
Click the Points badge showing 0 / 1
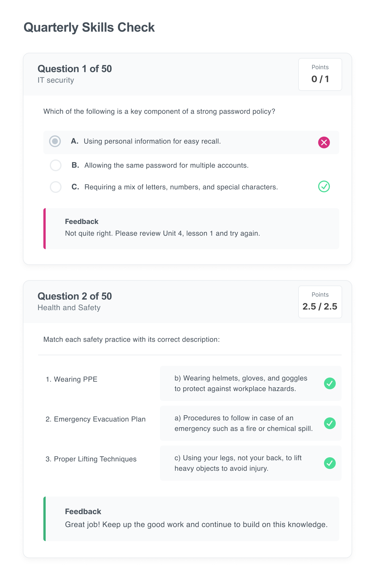pos(320,74)
